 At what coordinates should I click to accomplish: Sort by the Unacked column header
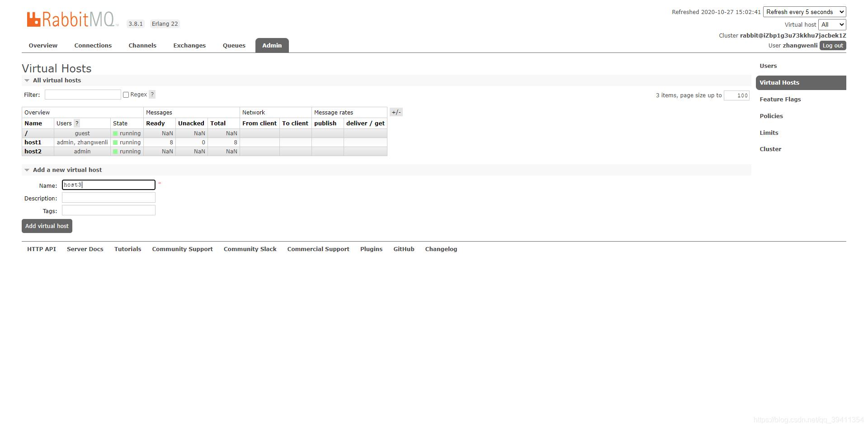point(191,124)
